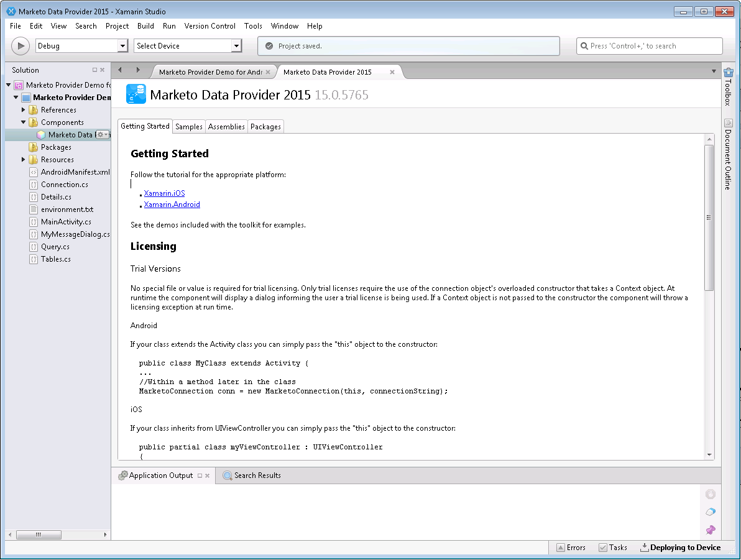
Task: Open the Xamarin.Android tutorial link
Action: (x=172, y=204)
